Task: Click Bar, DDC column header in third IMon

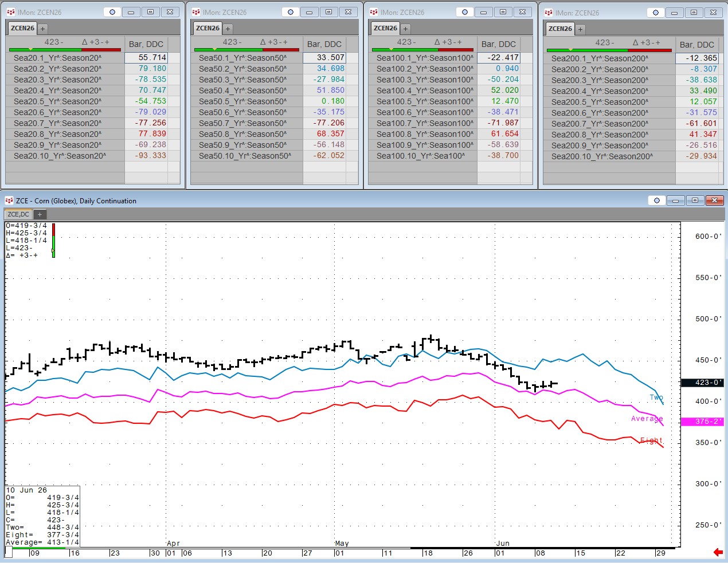Action: [x=499, y=44]
